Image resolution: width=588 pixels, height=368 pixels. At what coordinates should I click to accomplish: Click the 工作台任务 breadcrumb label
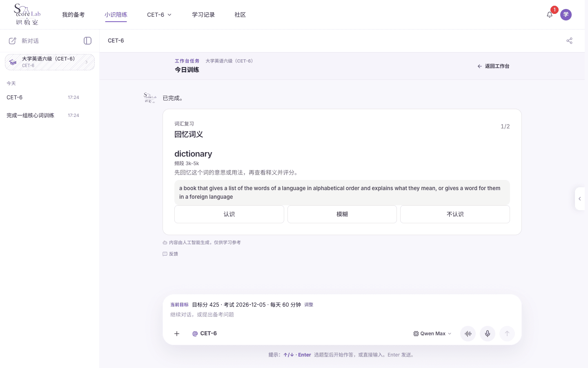pyautogui.click(x=187, y=61)
